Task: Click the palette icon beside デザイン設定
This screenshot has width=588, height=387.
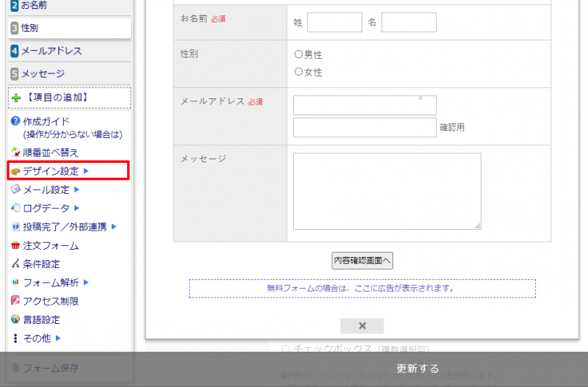Action: [15, 171]
